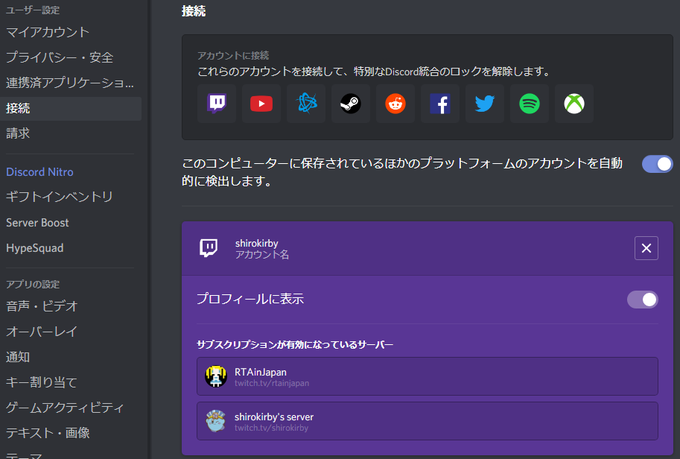Click アカウントに接続 label
Image resolution: width=680 pixels, height=459 pixels.
pos(233,56)
